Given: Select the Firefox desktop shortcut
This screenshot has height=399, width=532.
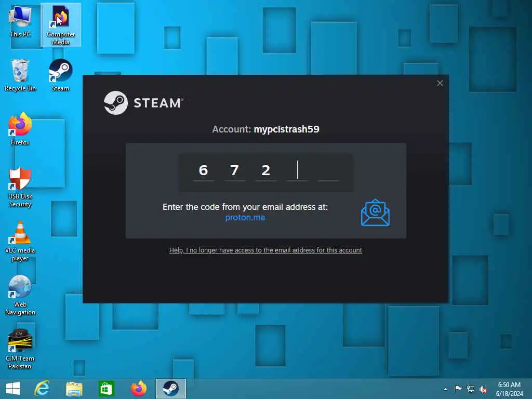Looking at the screenshot, I should (20, 129).
